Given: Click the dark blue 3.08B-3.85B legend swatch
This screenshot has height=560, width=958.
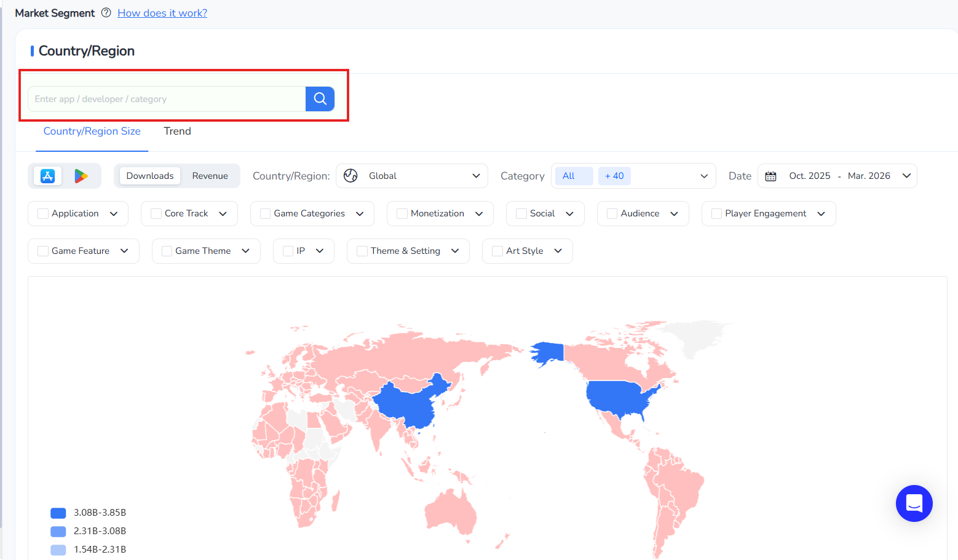Looking at the screenshot, I should (x=58, y=513).
